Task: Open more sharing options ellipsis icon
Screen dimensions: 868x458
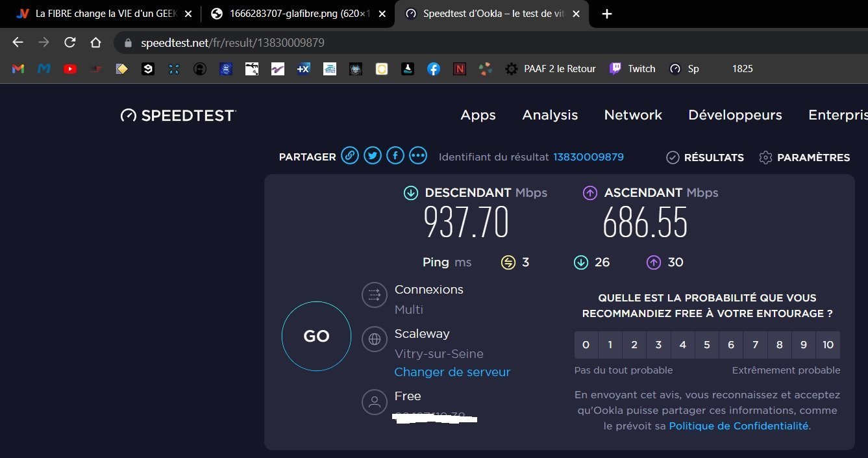Action: click(418, 156)
